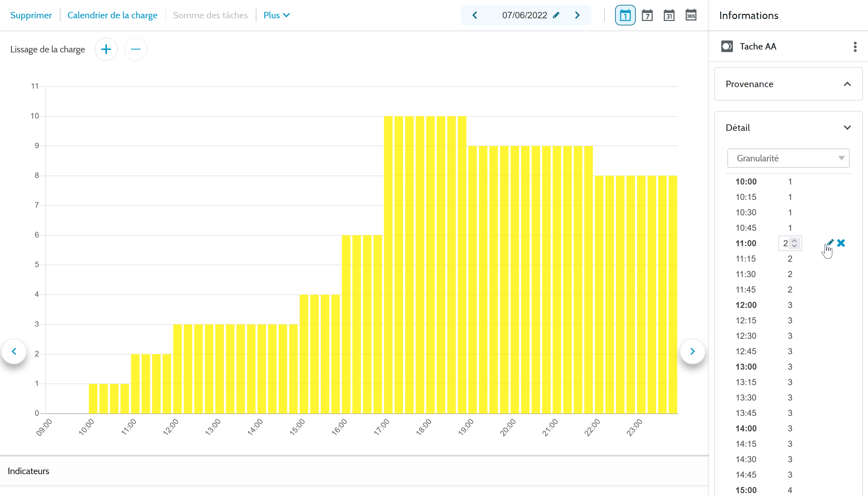
Task: Open the Indicateurs panel
Action: click(355, 471)
